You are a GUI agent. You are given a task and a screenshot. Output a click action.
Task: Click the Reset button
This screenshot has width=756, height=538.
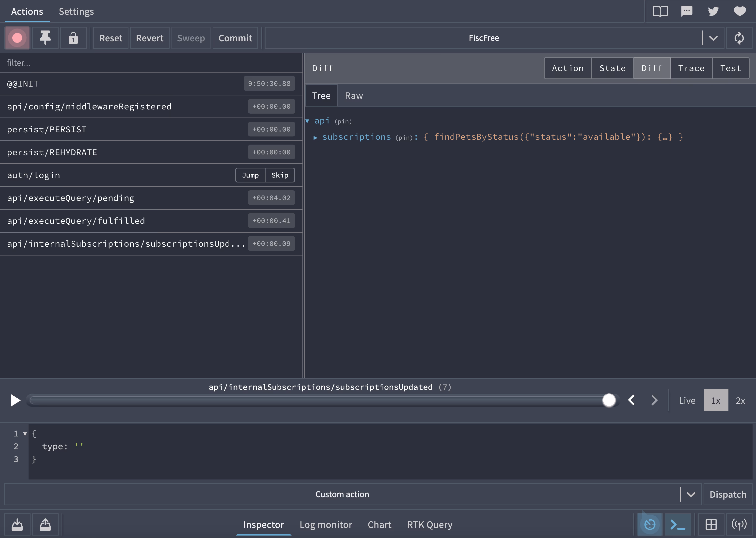pyautogui.click(x=111, y=38)
